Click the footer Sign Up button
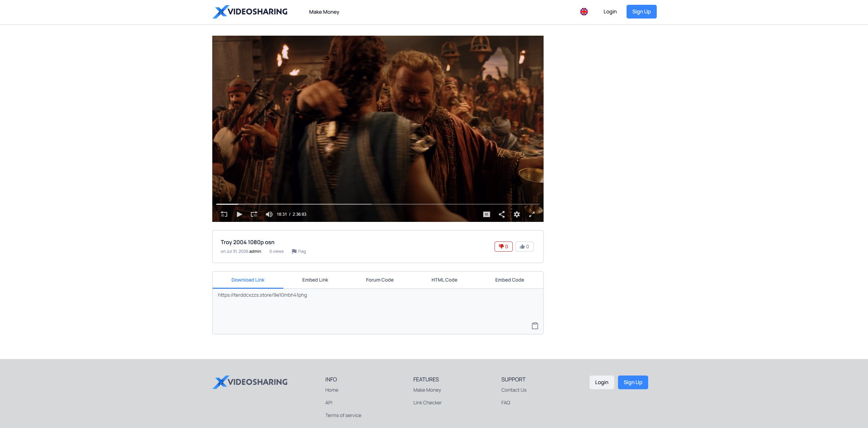The width and height of the screenshot is (868, 428). pyautogui.click(x=633, y=382)
